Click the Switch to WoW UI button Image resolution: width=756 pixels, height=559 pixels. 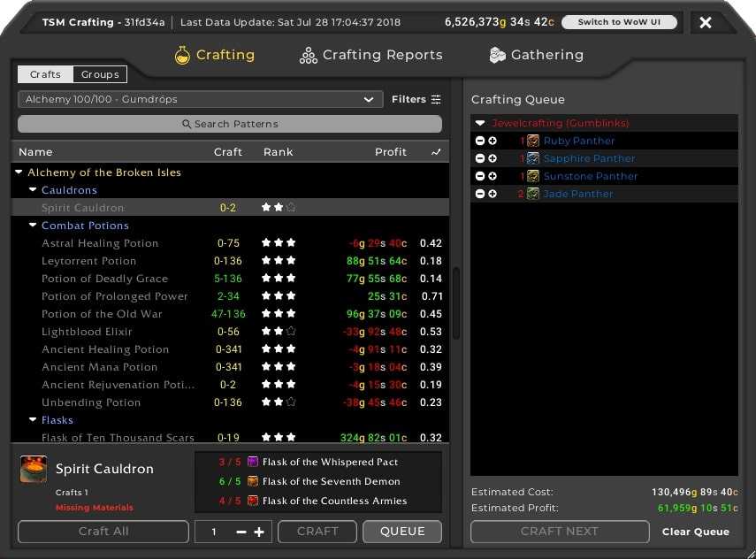click(619, 22)
